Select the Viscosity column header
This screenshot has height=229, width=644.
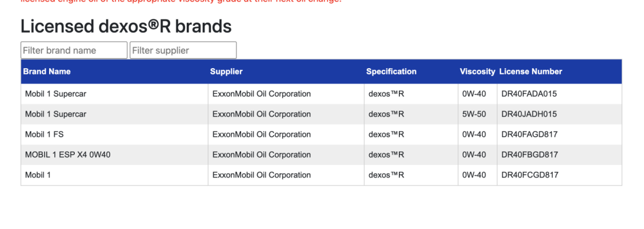tap(477, 72)
